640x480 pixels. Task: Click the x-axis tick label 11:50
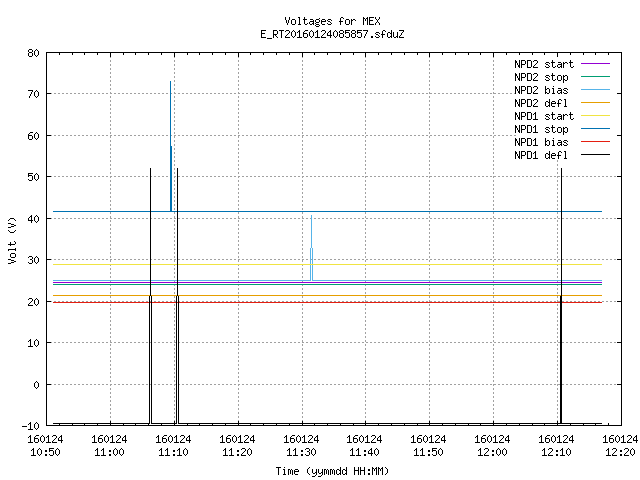(429, 452)
